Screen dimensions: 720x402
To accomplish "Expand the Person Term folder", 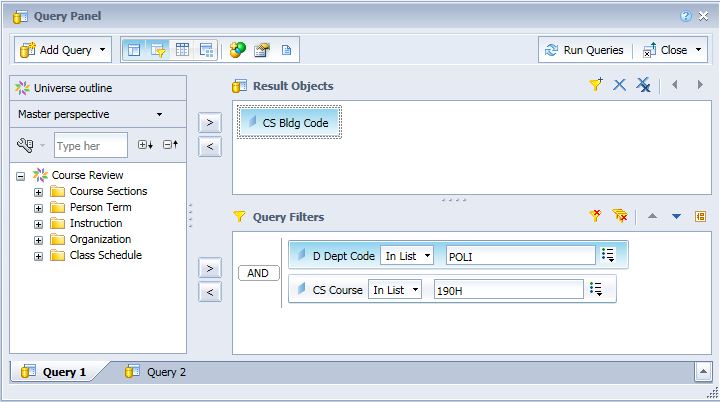I will tap(39, 208).
